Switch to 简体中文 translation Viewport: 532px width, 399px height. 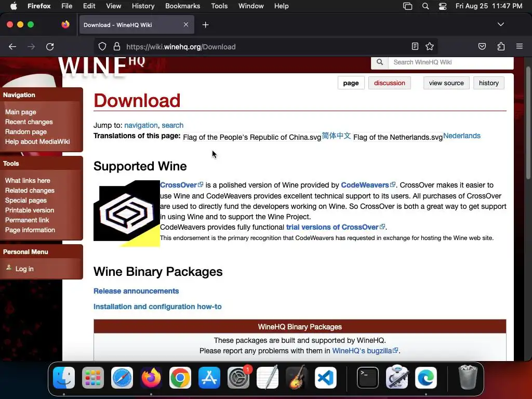336,136
